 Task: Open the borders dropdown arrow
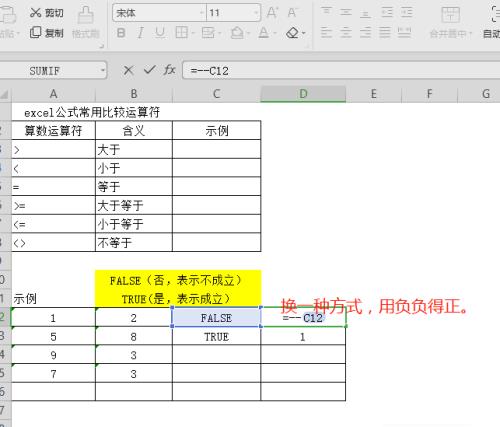(x=193, y=33)
